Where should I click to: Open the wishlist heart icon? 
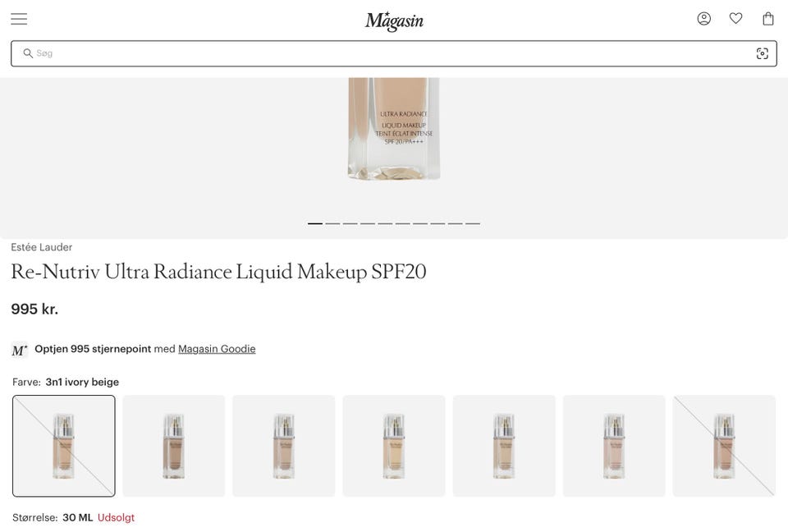tap(735, 19)
